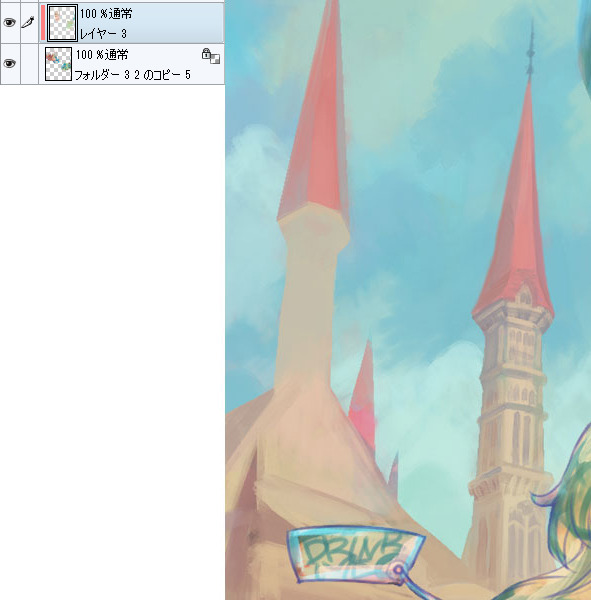Click the pen editing icon on レイヤー 3

[x=28, y=23]
